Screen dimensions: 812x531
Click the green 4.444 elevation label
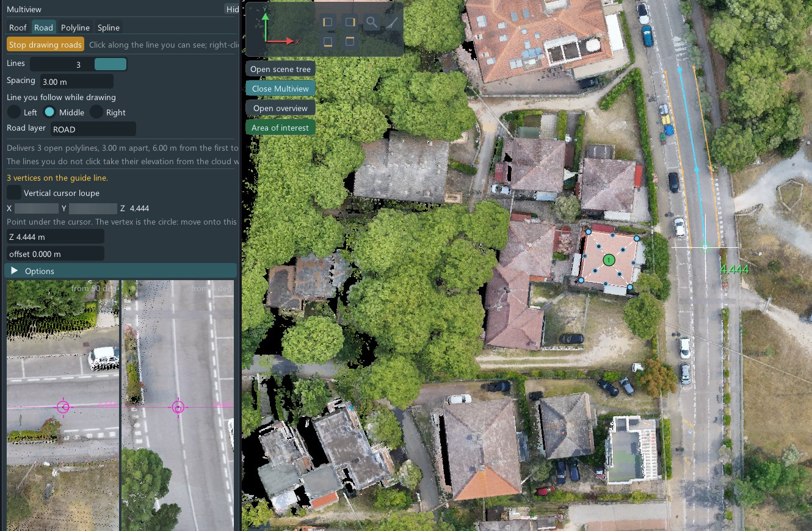pos(734,269)
